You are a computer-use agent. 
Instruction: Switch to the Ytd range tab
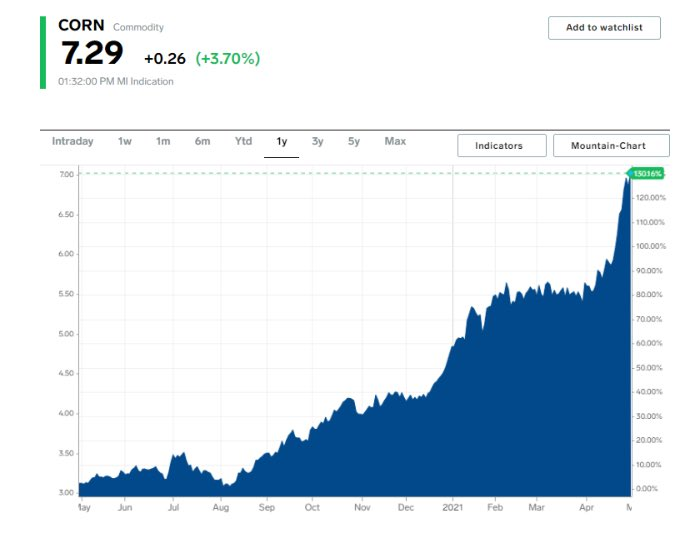click(x=243, y=142)
